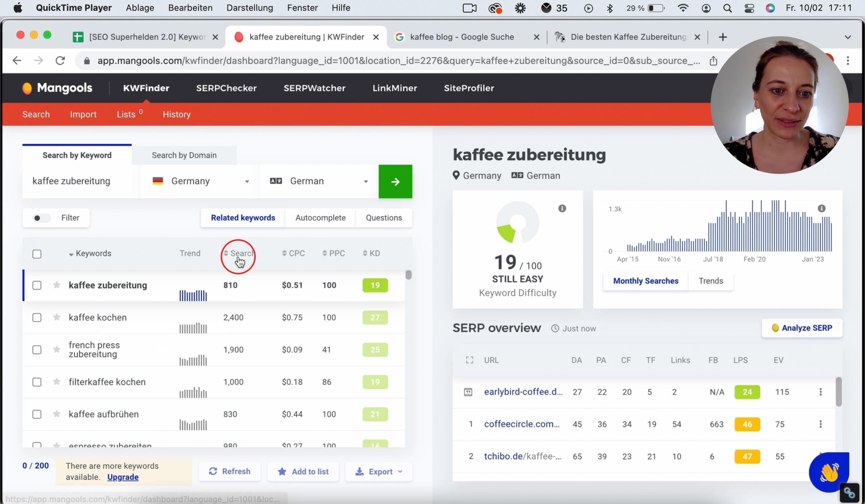Click the monthly searches chart info icon
865x504 pixels.
point(821,208)
